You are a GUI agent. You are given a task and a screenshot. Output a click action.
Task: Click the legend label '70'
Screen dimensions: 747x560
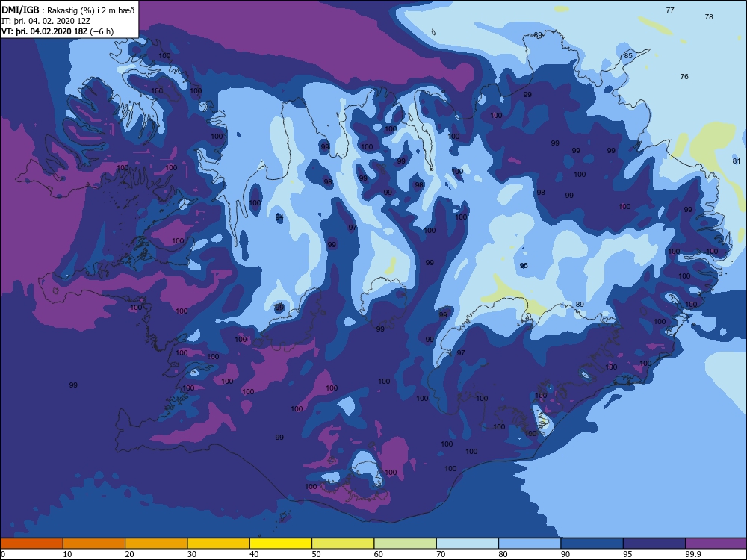tap(441, 554)
